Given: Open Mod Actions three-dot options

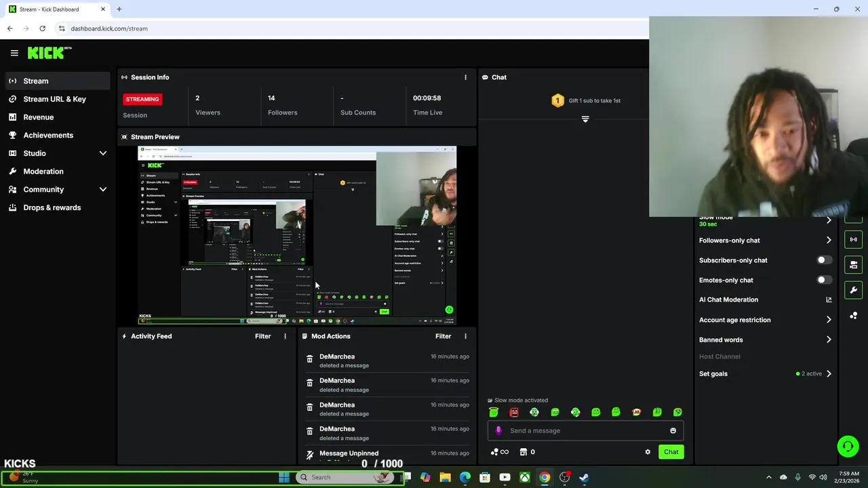Looking at the screenshot, I should (465, 336).
